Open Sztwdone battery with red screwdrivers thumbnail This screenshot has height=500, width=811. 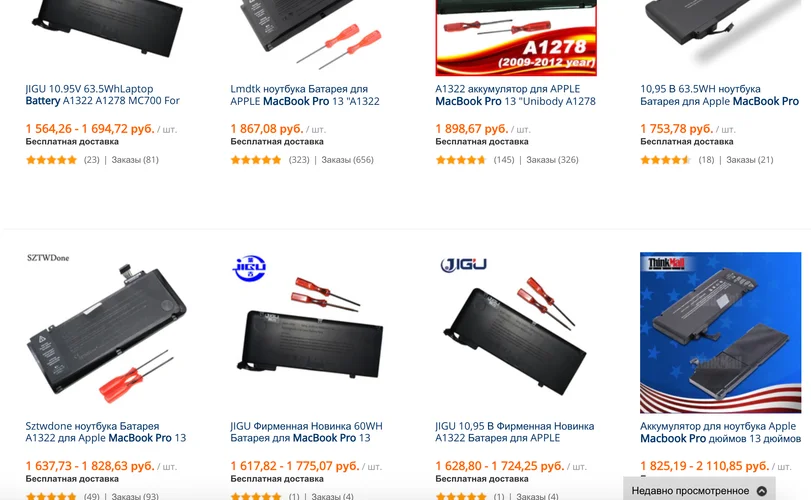[106, 332]
